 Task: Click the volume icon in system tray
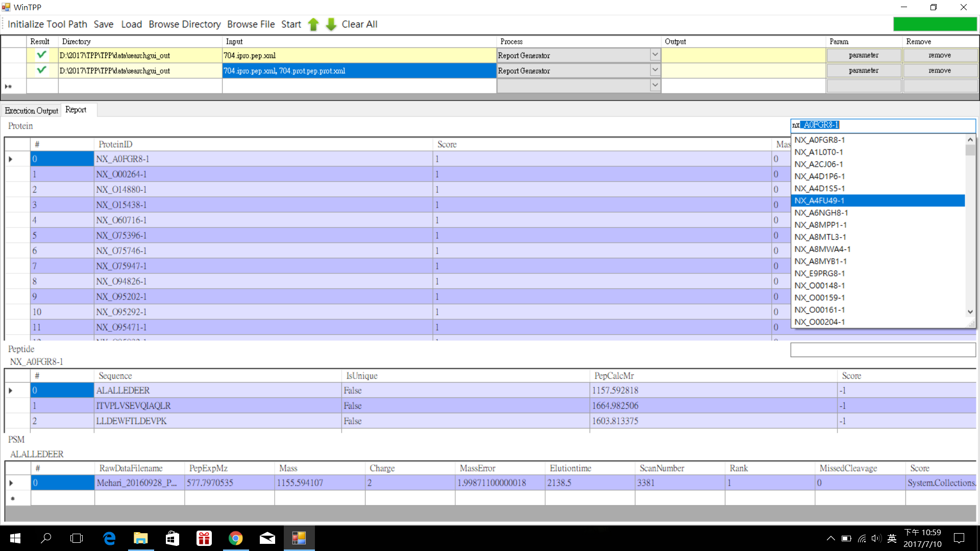tap(876, 538)
